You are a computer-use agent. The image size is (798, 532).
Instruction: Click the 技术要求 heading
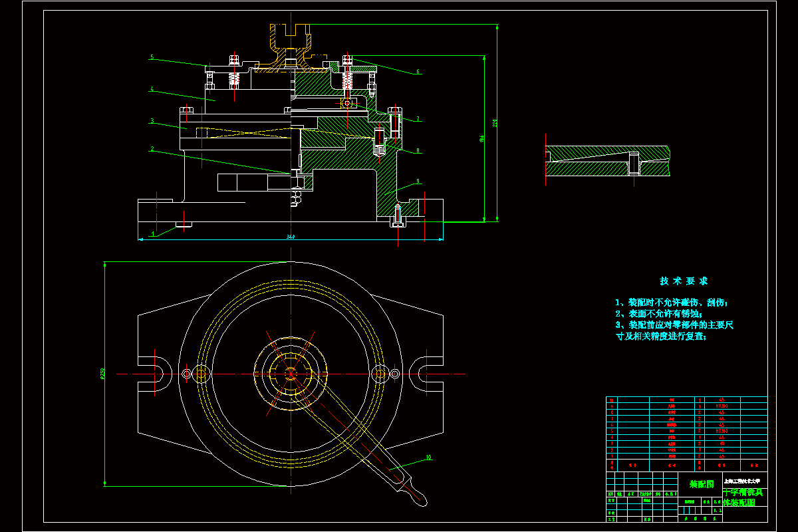(x=684, y=281)
